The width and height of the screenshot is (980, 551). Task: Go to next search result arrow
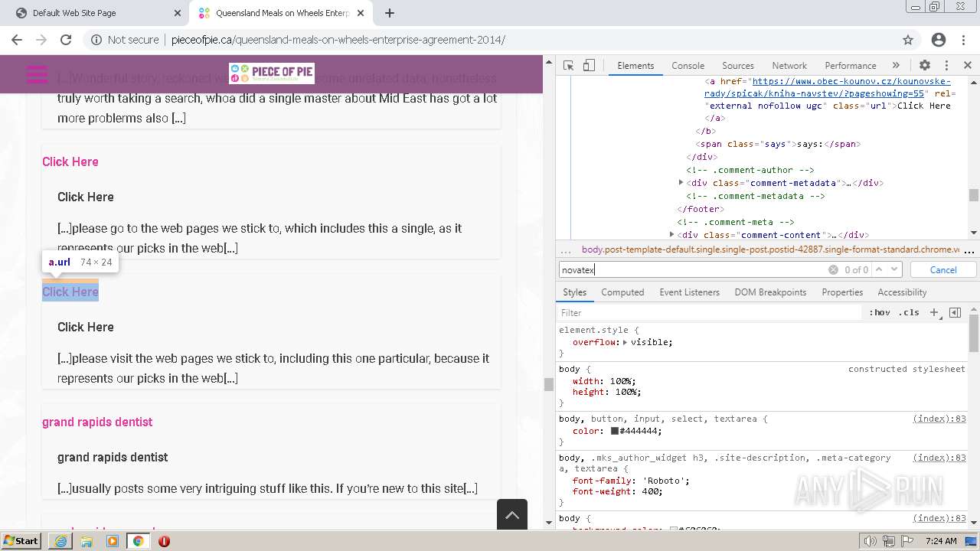tap(894, 269)
